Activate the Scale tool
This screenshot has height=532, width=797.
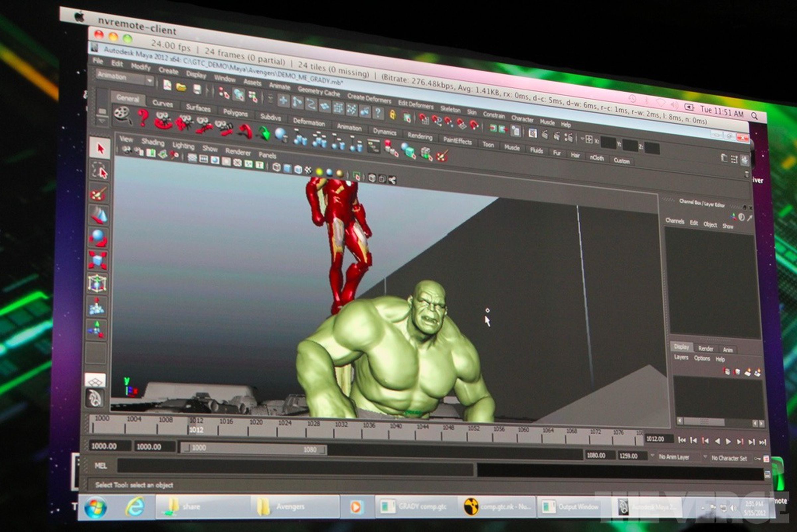click(98, 260)
